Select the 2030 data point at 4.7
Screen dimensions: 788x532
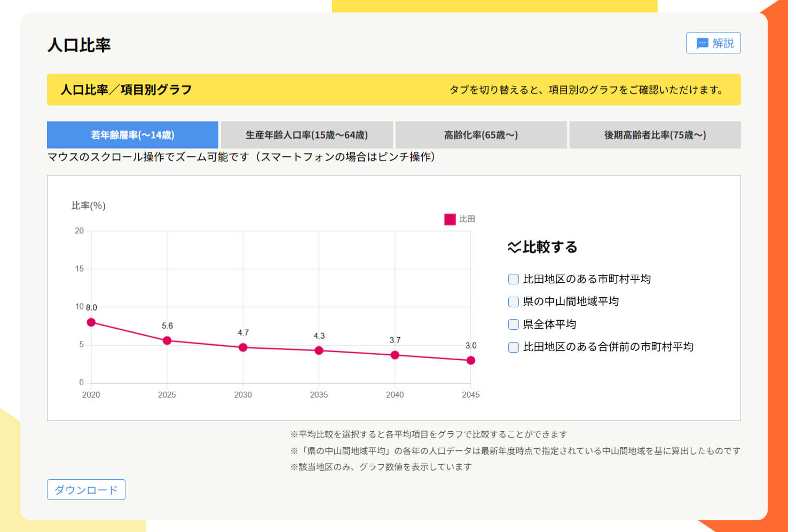tap(243, 347)
